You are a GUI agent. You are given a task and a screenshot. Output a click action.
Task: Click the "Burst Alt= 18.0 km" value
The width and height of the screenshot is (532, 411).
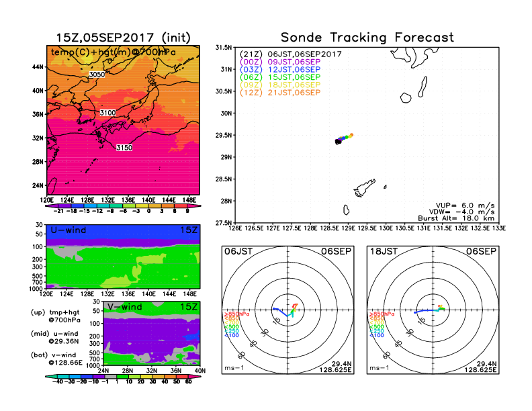pyautogui.click(x=456, y=218)
